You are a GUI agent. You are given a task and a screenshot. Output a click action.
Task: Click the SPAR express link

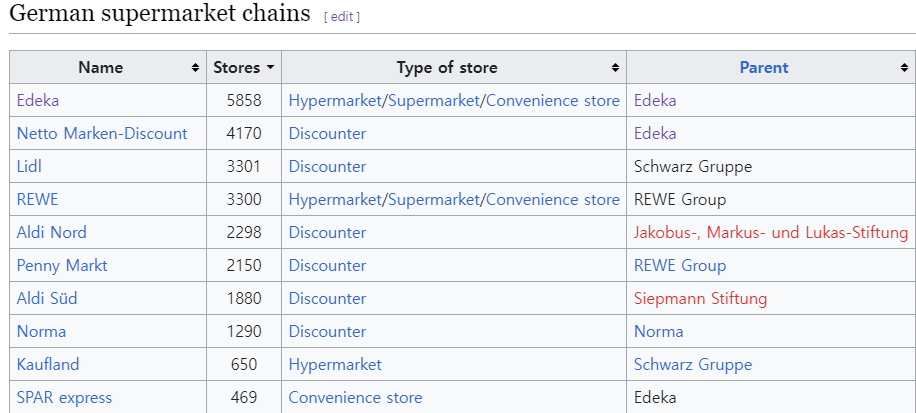click(64, 397)
